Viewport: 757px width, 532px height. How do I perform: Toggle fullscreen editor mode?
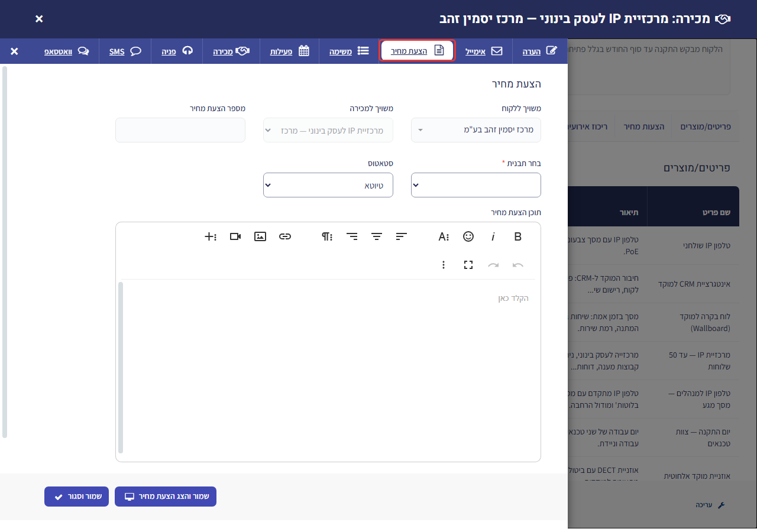coord(468,265)
